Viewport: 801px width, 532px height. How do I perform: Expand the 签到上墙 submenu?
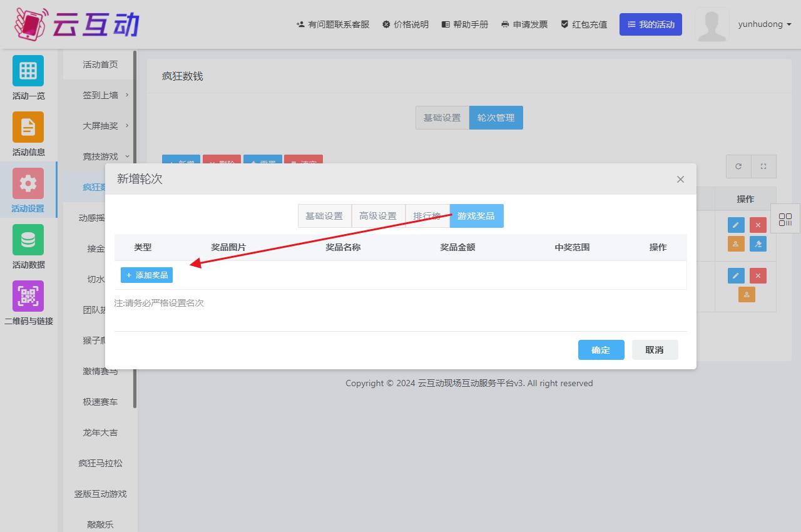[100, 95]
